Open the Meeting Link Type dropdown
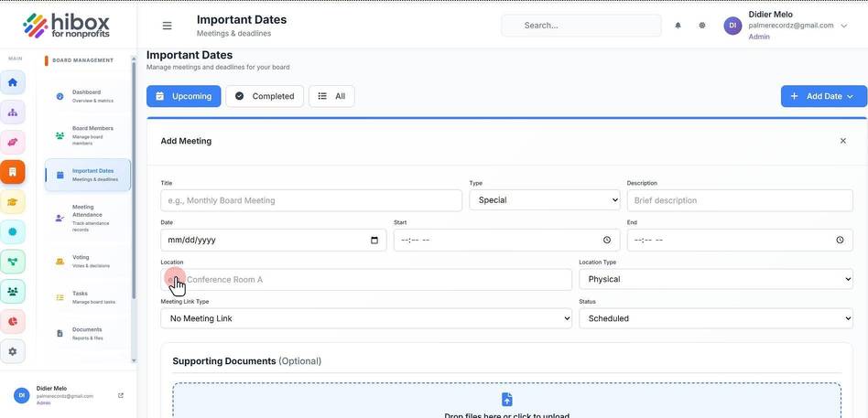 pos(366,318)
